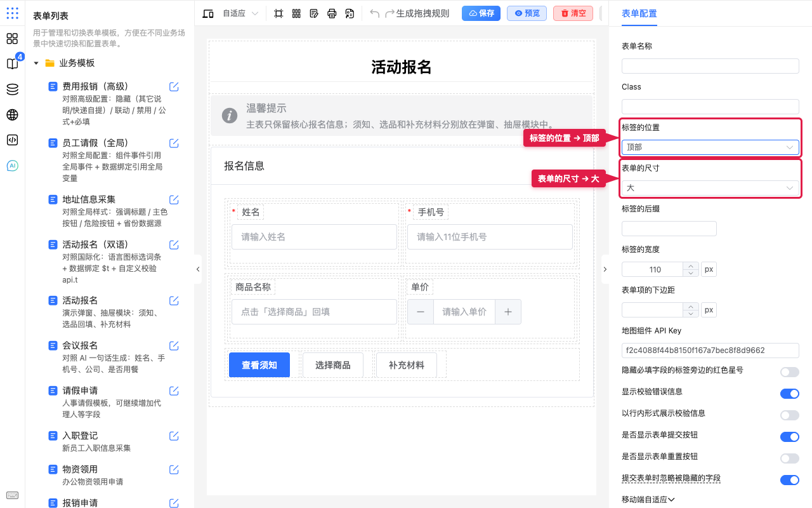The image size is (812, 508).
Task: Toggle 是否显示表单提交按钮 switch
Action: click(x=790, y=437)
